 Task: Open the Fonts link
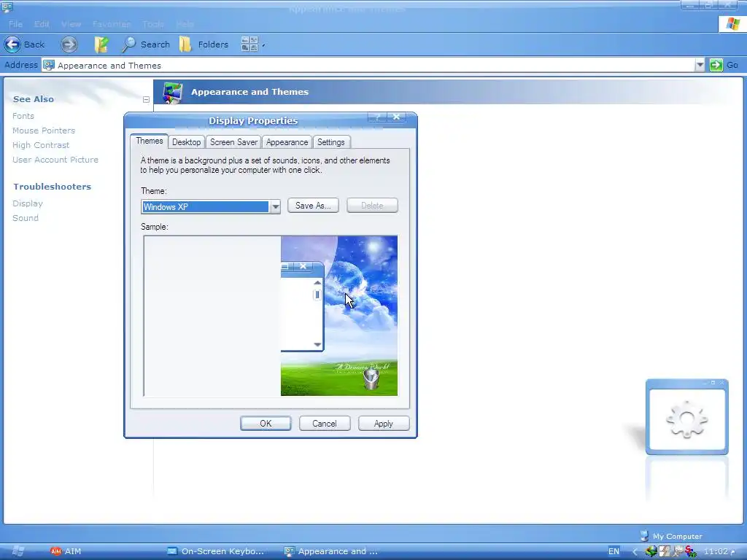click(x=23, y=116)
